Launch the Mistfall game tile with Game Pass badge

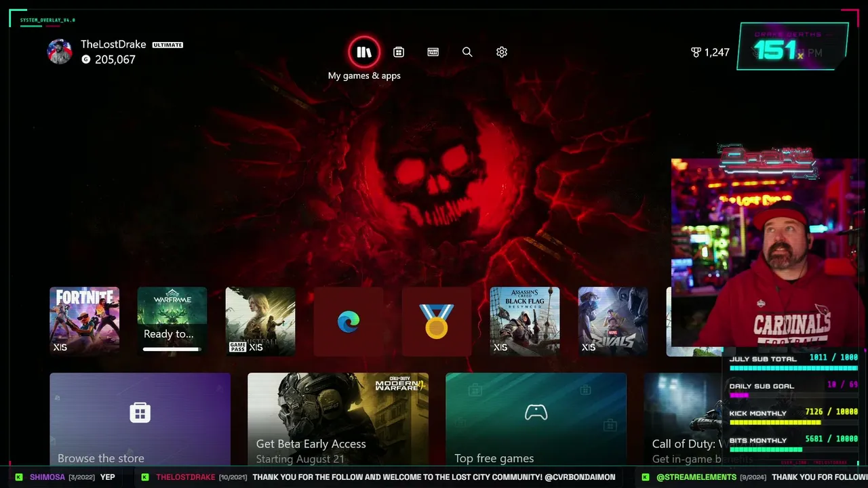260,321
